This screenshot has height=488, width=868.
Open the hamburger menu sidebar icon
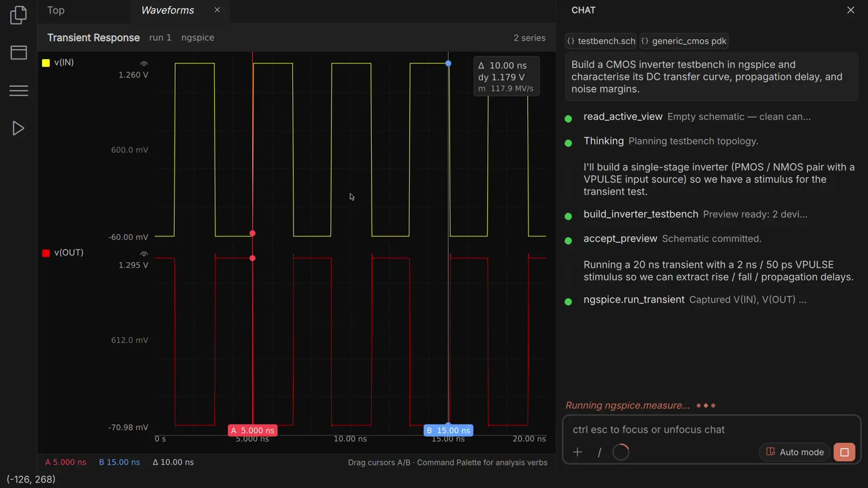coord(18,91)
